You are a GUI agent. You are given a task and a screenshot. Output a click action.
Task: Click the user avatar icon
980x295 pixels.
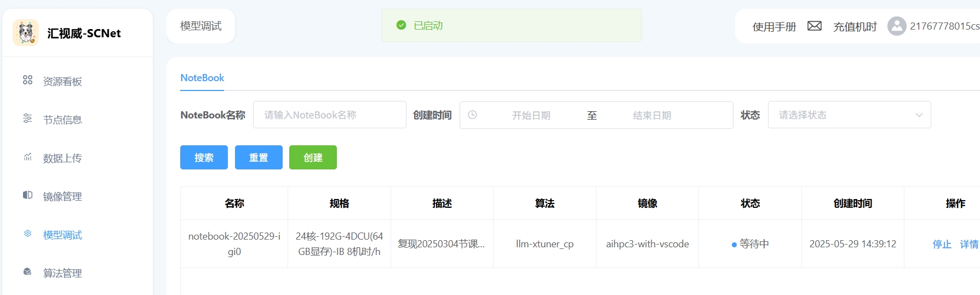pyautogui.click(x=896, y=26)
